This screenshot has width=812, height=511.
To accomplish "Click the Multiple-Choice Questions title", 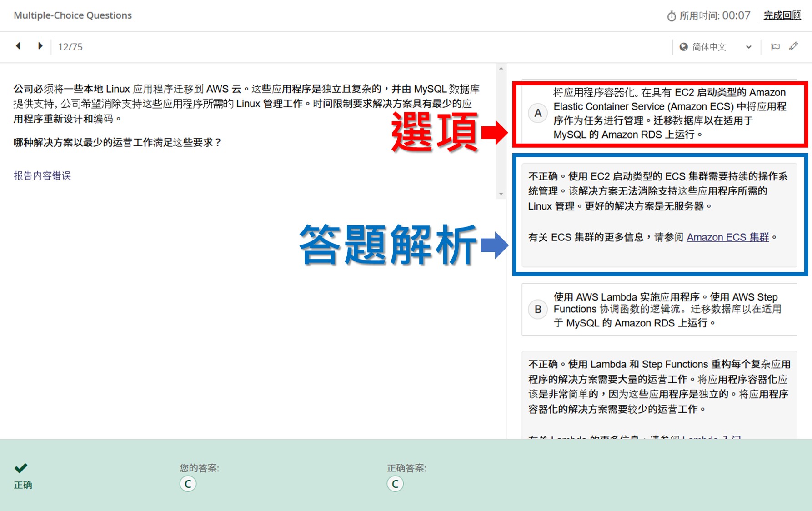I will (x=73, y=15).
